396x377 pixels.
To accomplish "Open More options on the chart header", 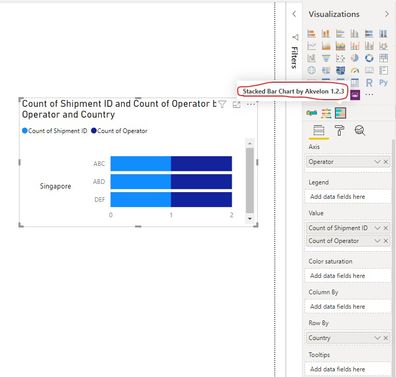I will pos(251,104).
